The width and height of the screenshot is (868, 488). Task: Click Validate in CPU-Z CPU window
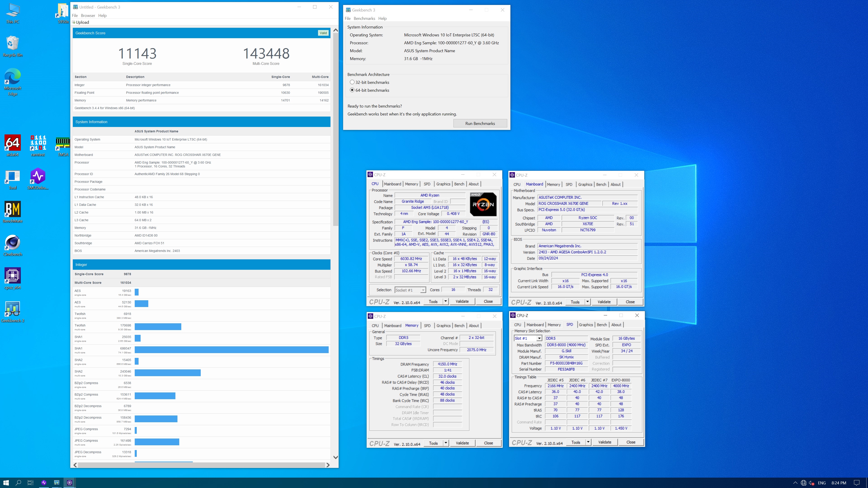point(462,301)
